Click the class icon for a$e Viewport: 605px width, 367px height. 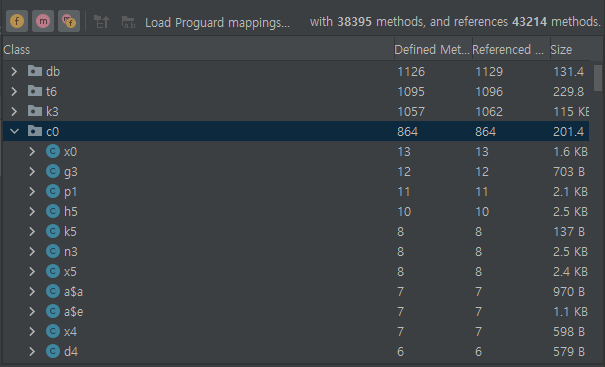coord(53,311)
